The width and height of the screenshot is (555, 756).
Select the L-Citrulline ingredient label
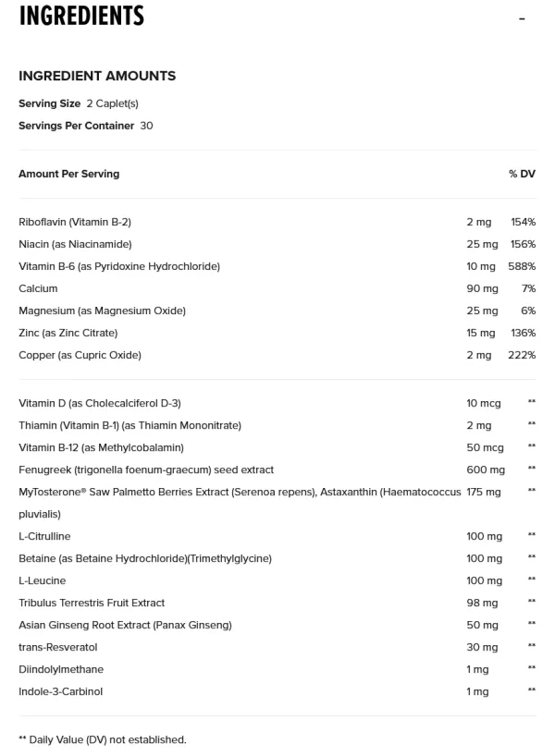pos(44,536)
